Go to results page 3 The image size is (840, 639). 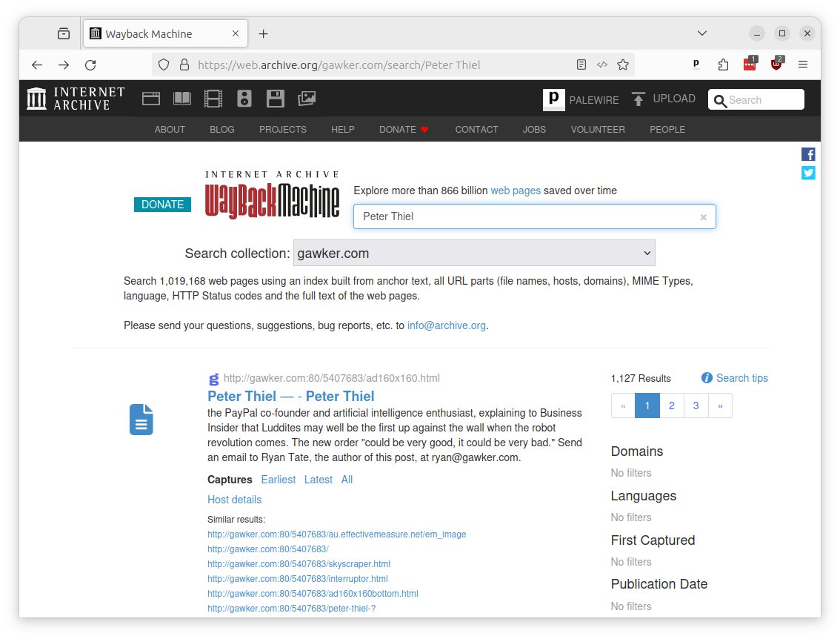696,405
